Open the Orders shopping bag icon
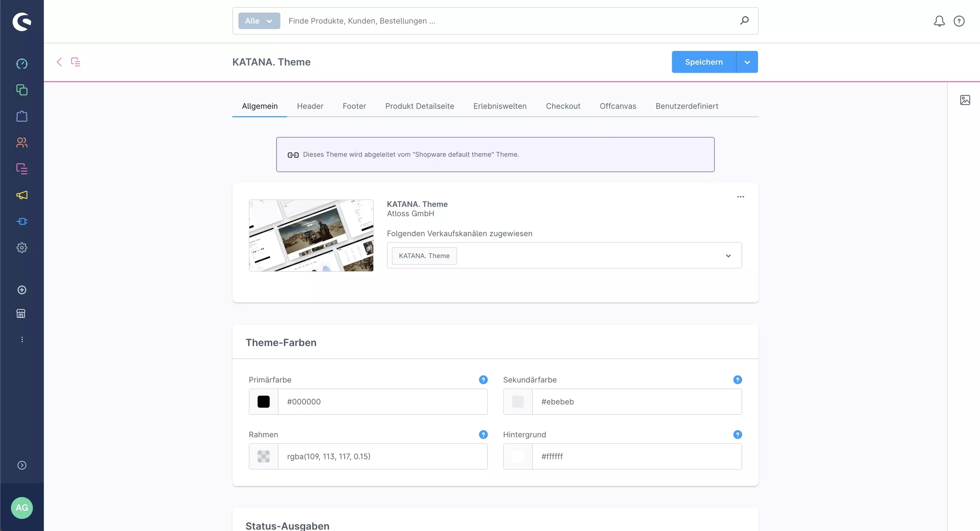 22,117
